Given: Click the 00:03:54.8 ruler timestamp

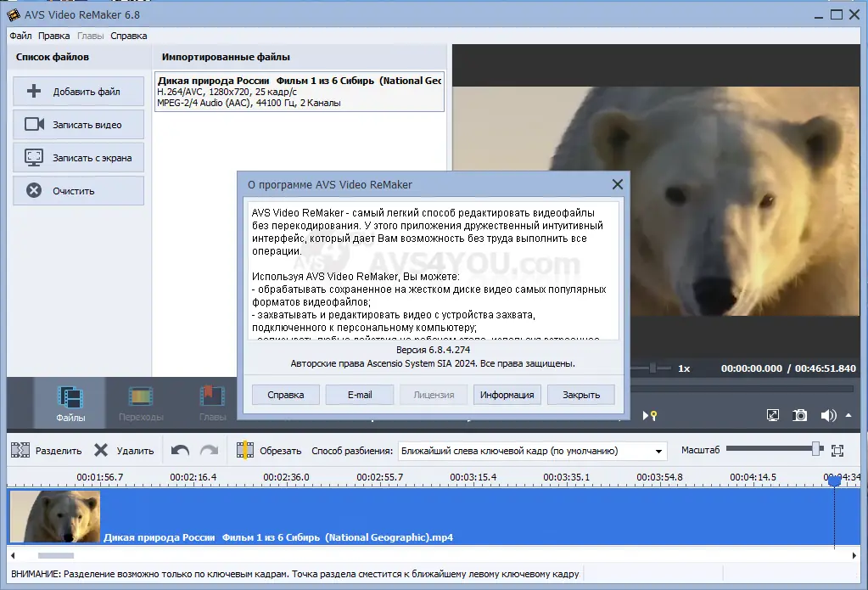Looking at the screenshot, I should coord(659,477).
